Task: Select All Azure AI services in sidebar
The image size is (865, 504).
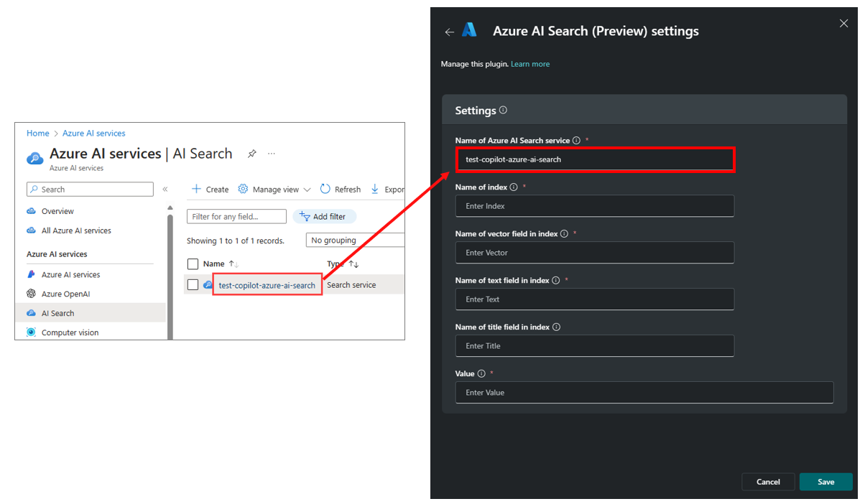Action: pos(76,230)
